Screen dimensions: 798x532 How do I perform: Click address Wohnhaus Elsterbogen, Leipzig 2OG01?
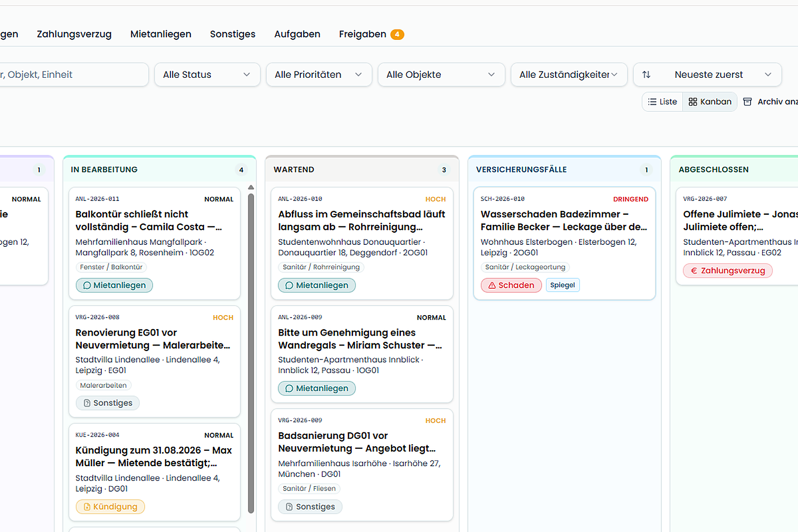click(x=559, y=247)
